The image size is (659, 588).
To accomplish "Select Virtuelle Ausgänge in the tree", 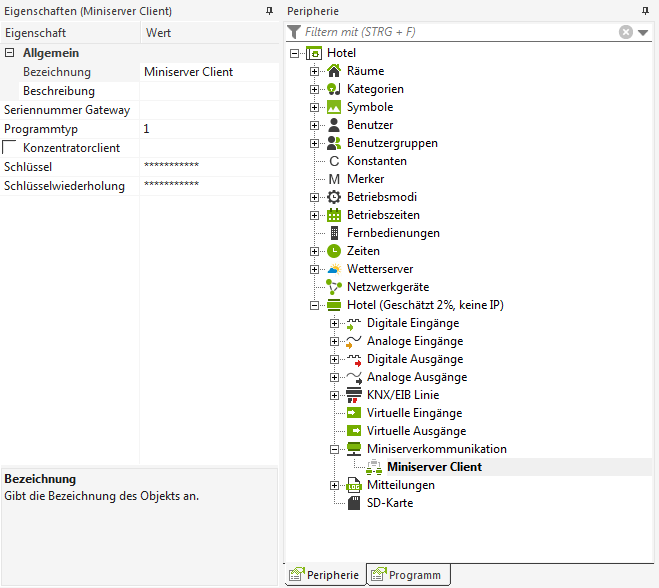I will click(x=416, y=431).
